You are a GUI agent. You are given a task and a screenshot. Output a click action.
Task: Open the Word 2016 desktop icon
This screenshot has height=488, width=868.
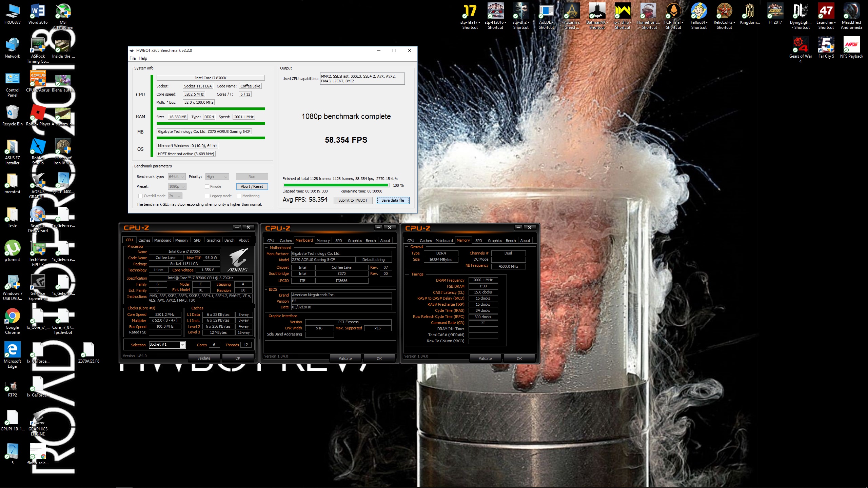click(38, 14)
